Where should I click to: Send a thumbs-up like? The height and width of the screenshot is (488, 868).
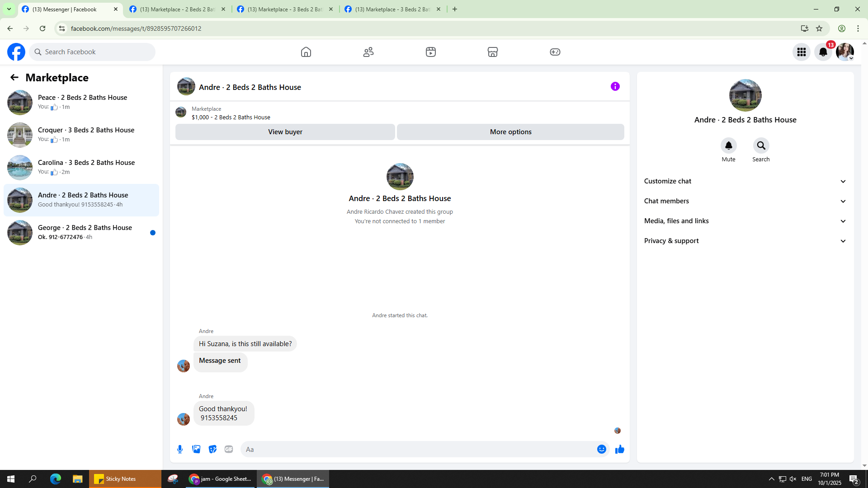tap(620, 449)
